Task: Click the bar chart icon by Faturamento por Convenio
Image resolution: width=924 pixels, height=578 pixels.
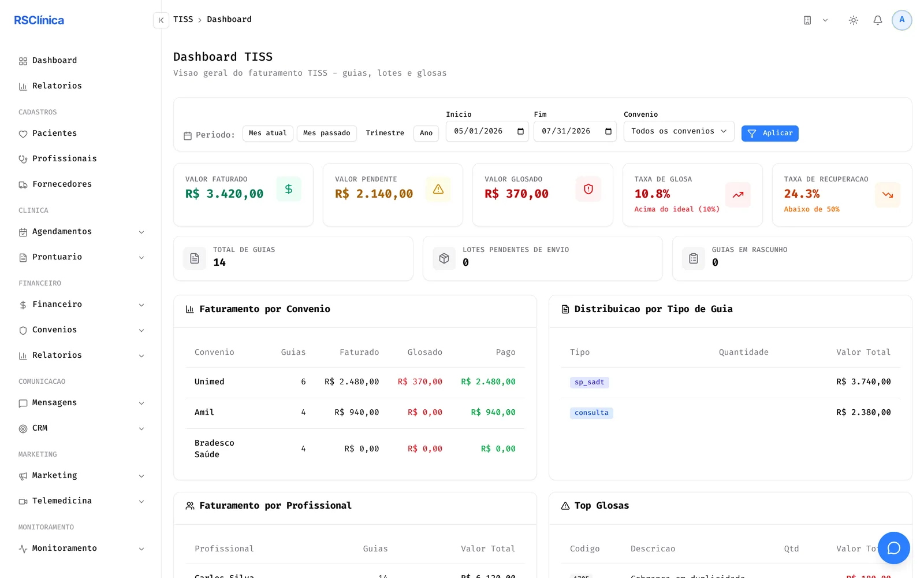Action: point(189,309)
